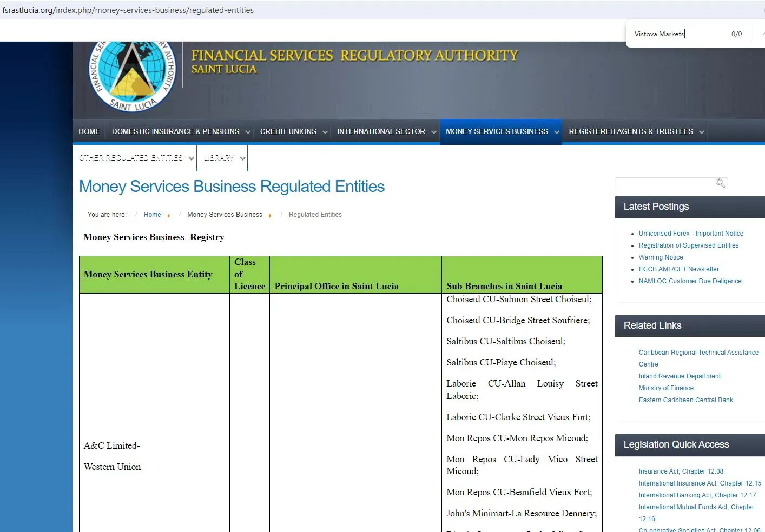765x532 pixels.
Task: Click Mon Repos CU-Beanfield Vieux Fort entry
Action: pos(519,492)
